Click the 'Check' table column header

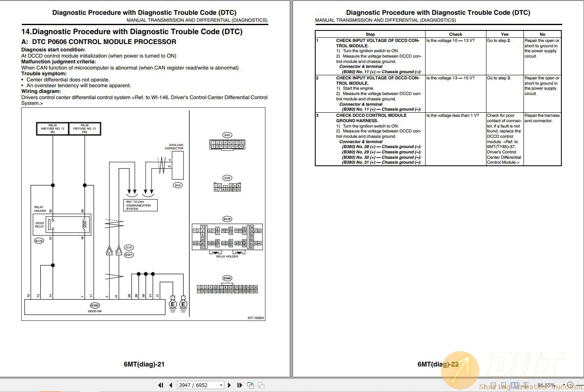point(456,34)
